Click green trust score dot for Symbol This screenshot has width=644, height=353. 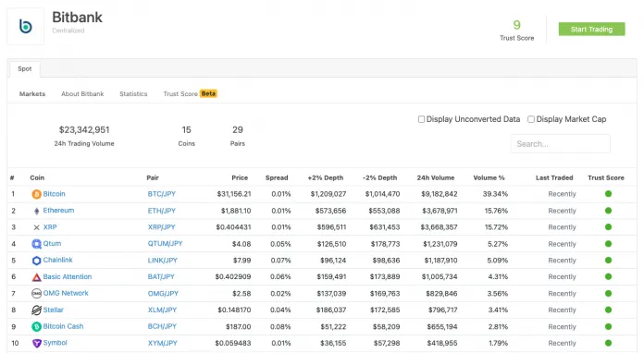608,343
